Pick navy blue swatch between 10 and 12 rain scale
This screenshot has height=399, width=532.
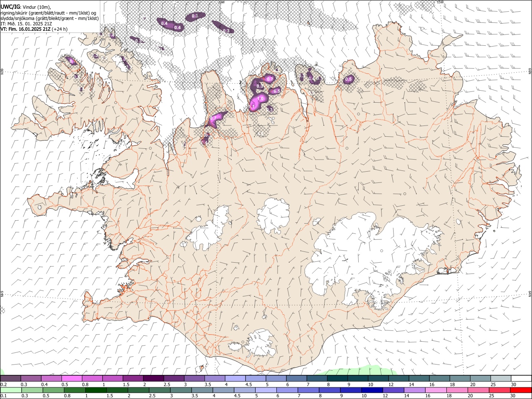[371, 390]
